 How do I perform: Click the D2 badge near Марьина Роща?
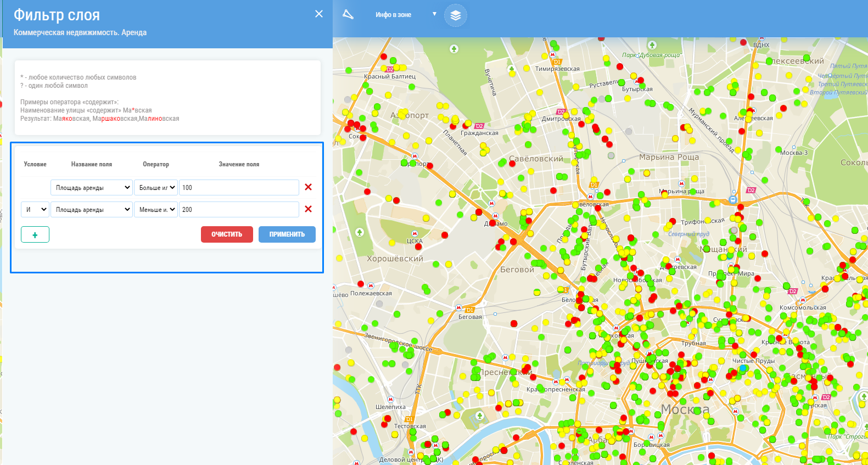751,191
